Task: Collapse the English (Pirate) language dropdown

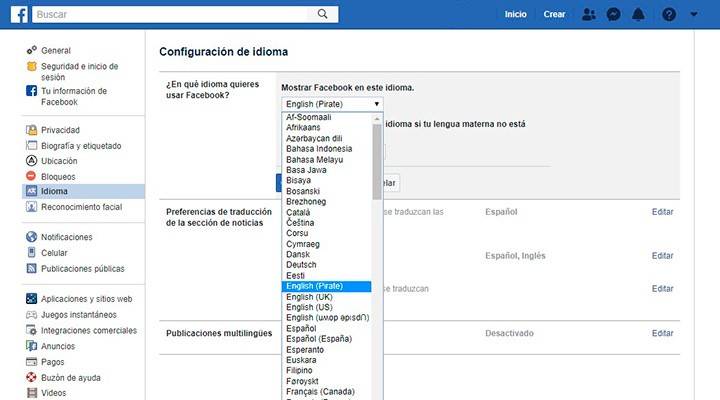Action: point(332,103)
